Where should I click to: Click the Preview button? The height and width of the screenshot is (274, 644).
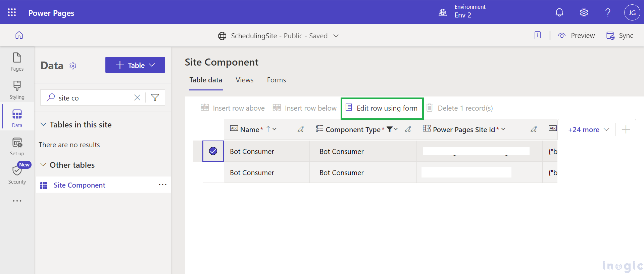[576, 36]
